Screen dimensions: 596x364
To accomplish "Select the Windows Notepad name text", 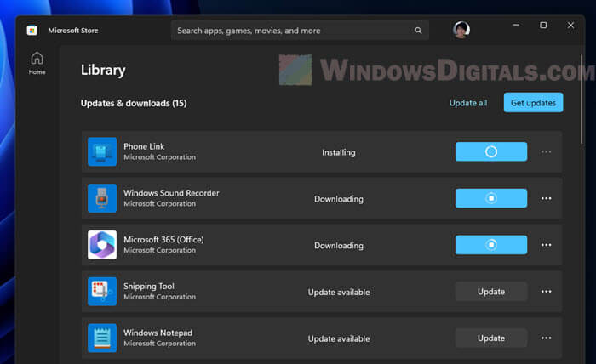I will click(158, 333).
